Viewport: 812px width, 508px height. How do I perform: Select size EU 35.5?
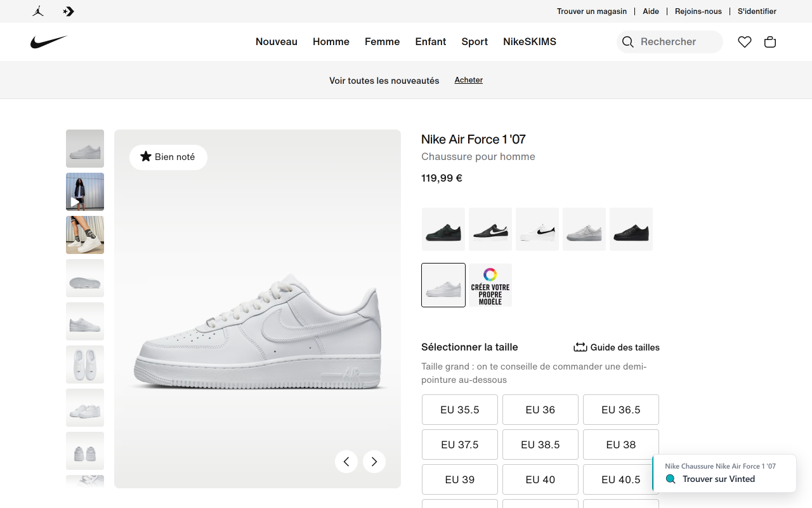click(x=460, y=410)
